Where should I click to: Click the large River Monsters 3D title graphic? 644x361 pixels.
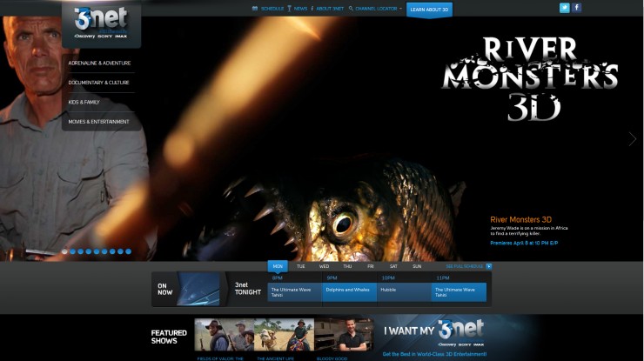click(530, 79)
